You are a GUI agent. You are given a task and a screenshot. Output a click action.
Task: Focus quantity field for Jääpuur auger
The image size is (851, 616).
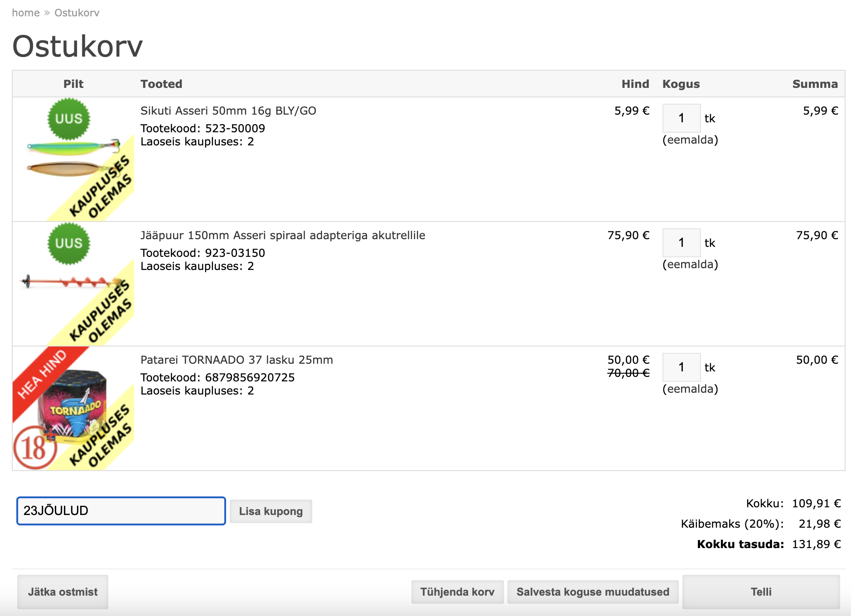[681, 243]
